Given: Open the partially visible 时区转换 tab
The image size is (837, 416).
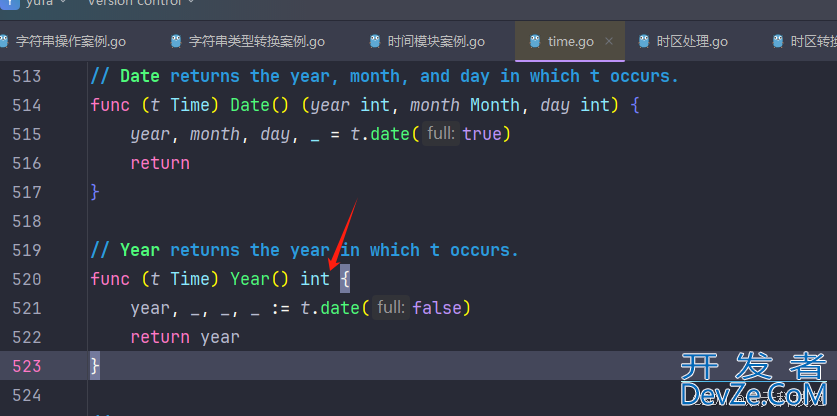Looking at the screenshot, I should click(x=810, y=41).
